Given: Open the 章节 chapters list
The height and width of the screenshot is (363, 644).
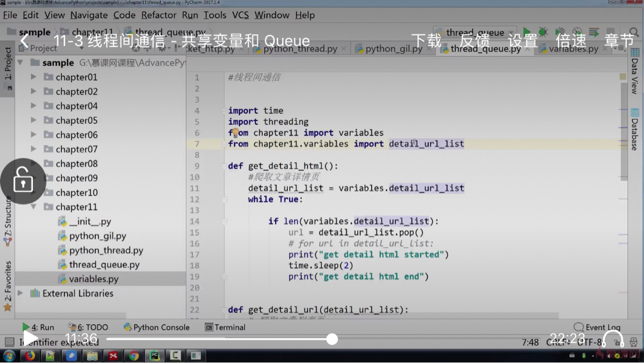Looking at the screenshot, I should pyautogui.click(x=619, y=41).
